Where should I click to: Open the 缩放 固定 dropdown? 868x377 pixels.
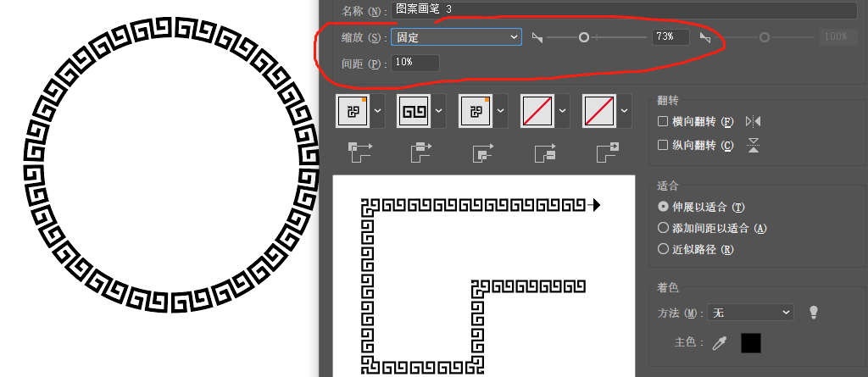(x=456, y=37)
